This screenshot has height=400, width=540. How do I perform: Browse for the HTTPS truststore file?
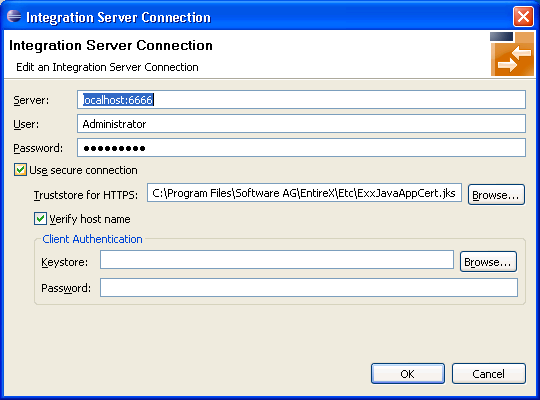[x=496, y=195]
